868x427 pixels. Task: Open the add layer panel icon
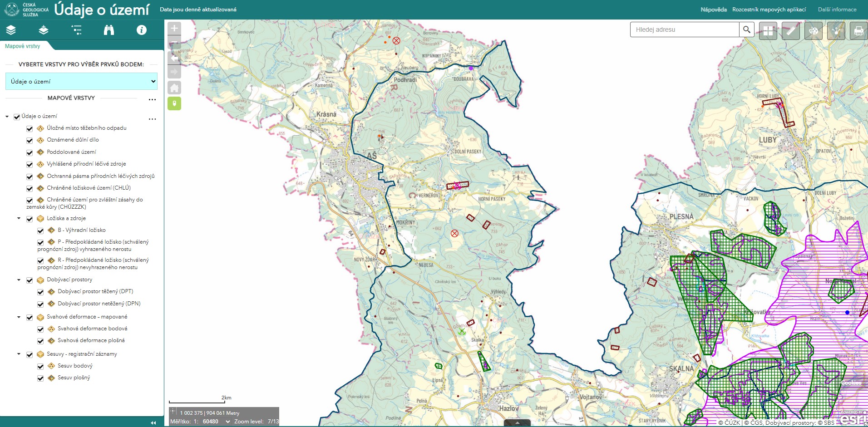click(44, 30)
